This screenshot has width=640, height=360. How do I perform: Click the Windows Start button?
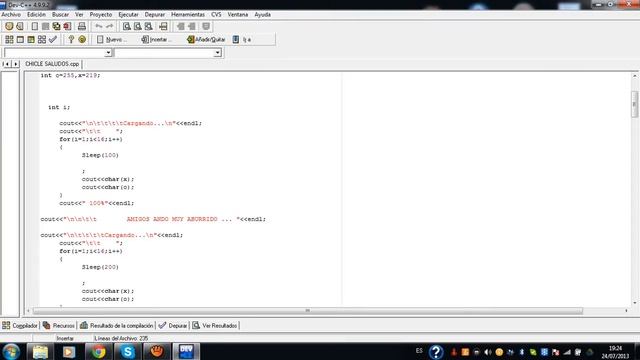11,351
